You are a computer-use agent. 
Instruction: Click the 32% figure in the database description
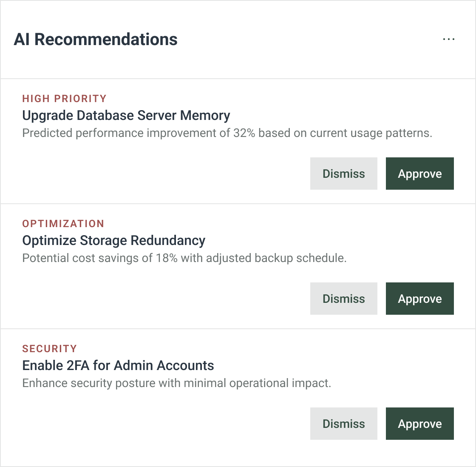tap(244, 133)
